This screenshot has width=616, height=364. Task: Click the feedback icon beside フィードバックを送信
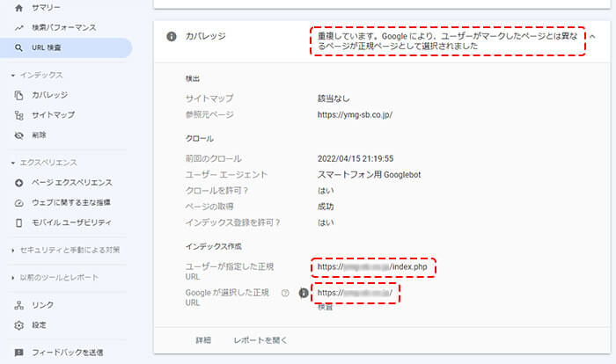18,353
